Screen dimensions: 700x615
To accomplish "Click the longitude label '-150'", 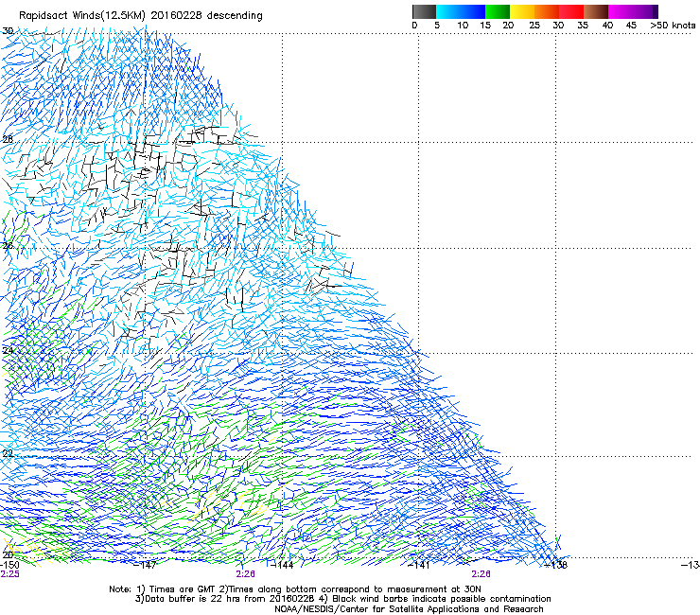I will pos(9,565).
